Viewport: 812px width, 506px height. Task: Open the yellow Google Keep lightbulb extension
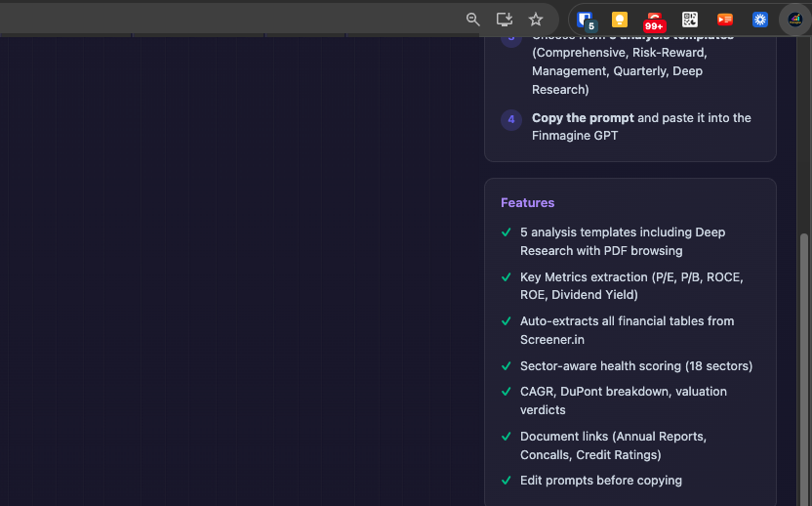click(620, 20)
